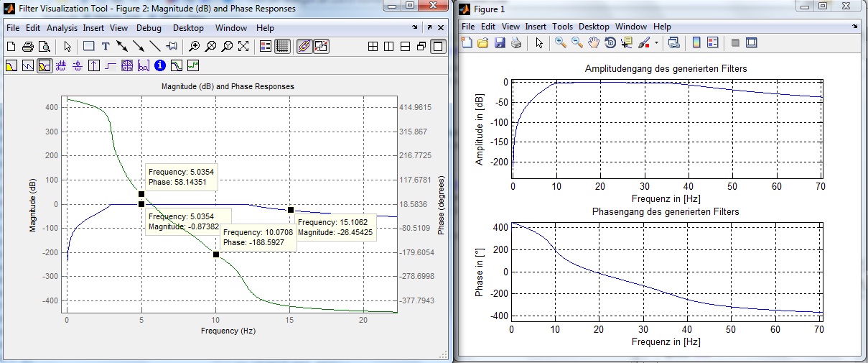
Task: Open the Filter Information view
Action: (160, 66)
